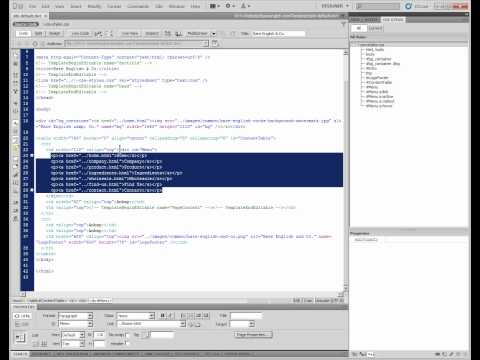Click the Current button in CSS Styles panel

click(x=375, y=28)
